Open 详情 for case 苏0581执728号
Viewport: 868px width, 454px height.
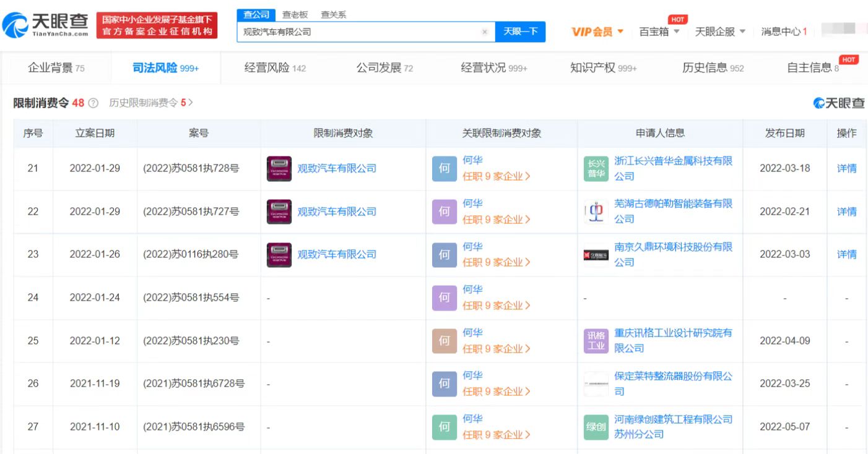click(847, 168)
